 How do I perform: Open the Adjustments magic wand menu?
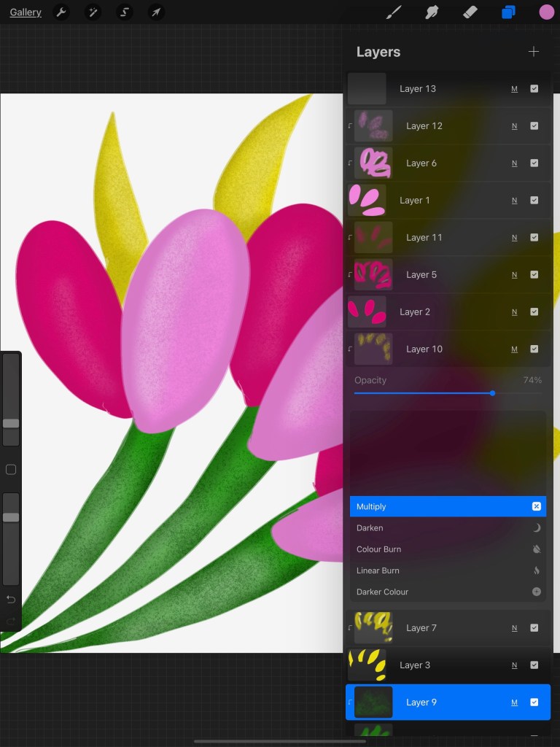[93, 12]
